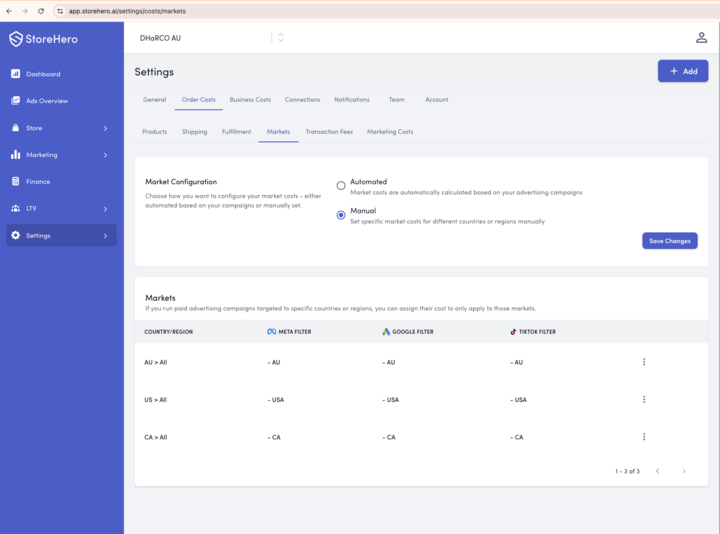This screenshot has width=720, height=534.
Task: Click the user profile icon
Action: point(701,38)
